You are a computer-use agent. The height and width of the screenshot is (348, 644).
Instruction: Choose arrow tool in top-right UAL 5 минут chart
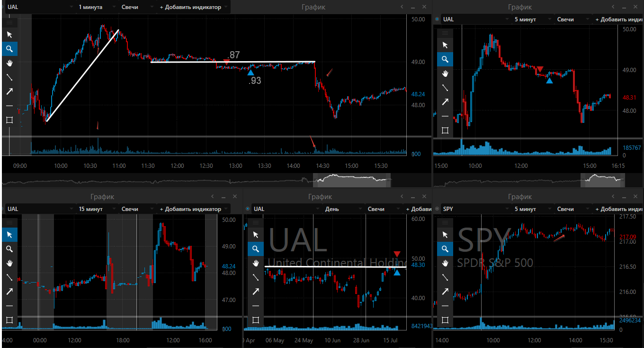[x=445, y=102]
